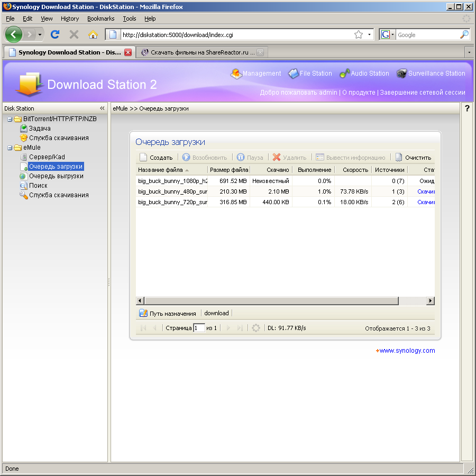The width and height of the screenshot is (476, 476).
Task: Collapse the BitTorrent/HTTP/FTP/NZB tree node
Action: coord(10,120)
